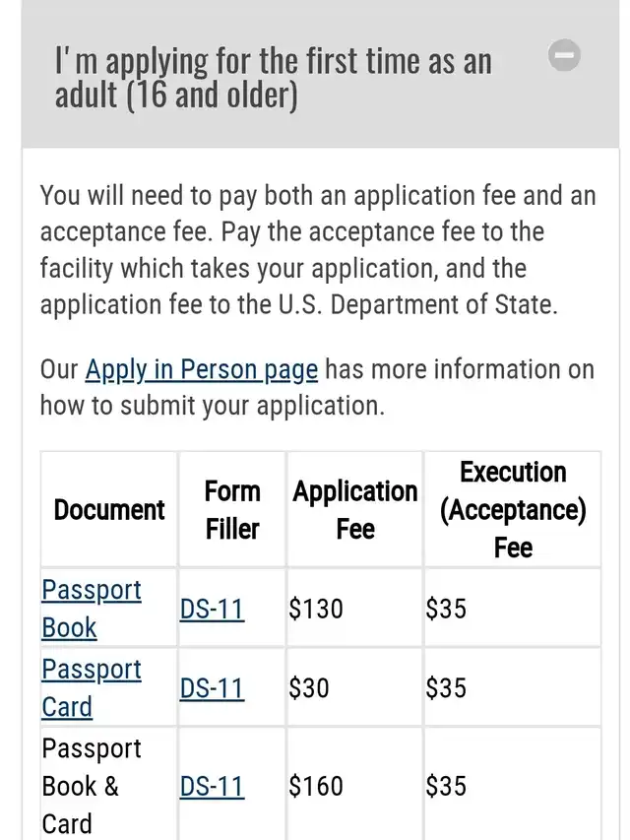
Task: Open DS-11 form in Passport Book & Card row
Action: [212, 786]
